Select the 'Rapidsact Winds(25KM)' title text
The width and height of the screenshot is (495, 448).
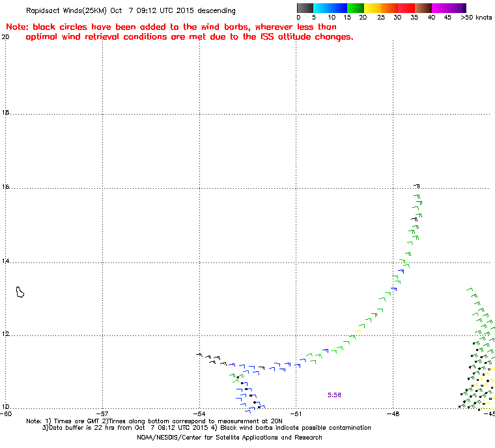66,10
